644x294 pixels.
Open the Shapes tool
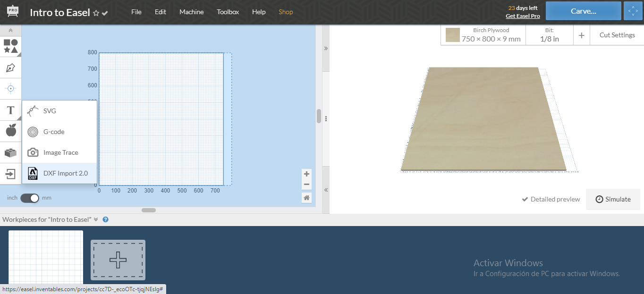[x=11, y=46]
